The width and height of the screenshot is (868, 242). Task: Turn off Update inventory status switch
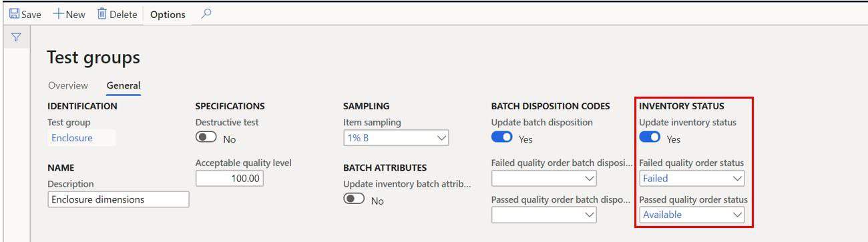click(x=650, y=137)
